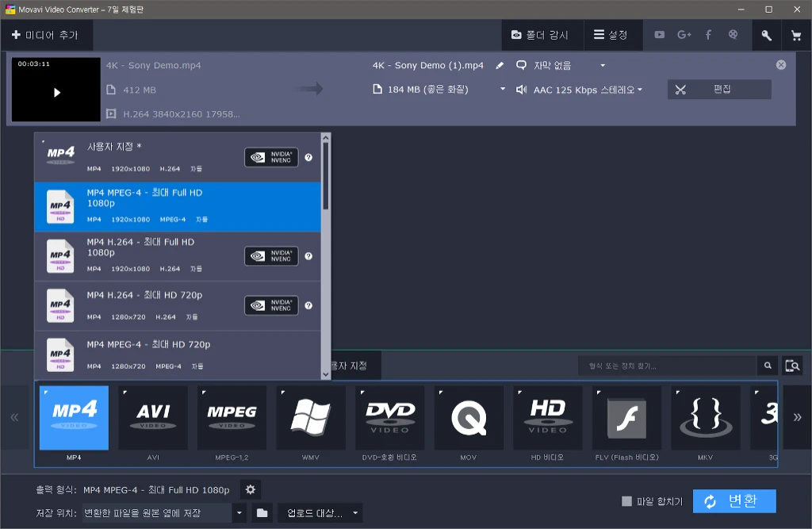This screenshot has height=529, width=812.
Task: Click the Google+ icon in the top bar
Action: coord(684,35)
